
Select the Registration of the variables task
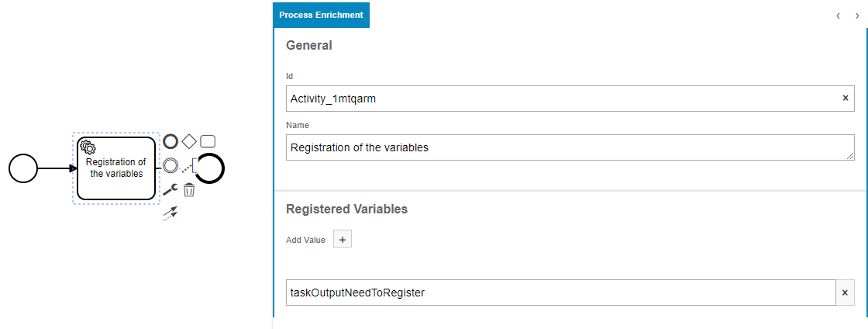coord(116,168)
